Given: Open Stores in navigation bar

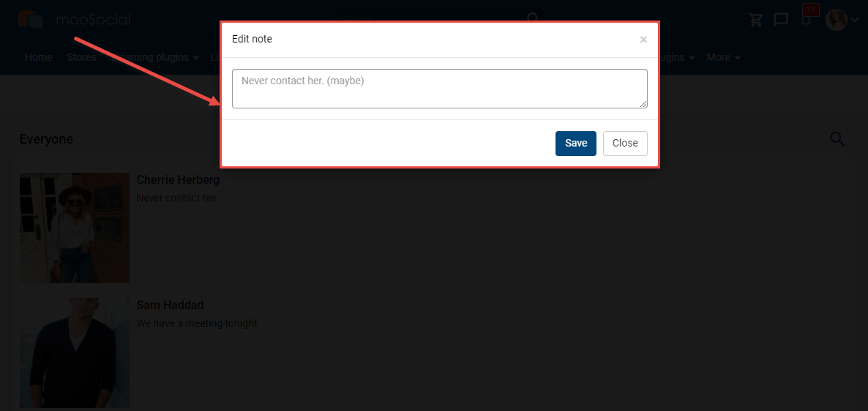Looking at the screenshot, I should coord(81,58).
